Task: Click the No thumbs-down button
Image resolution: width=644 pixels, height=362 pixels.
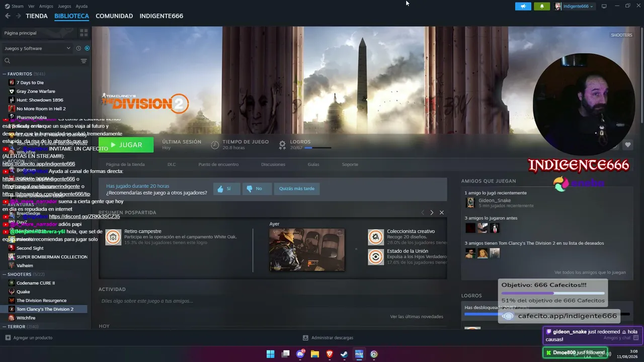Action: 257,189
